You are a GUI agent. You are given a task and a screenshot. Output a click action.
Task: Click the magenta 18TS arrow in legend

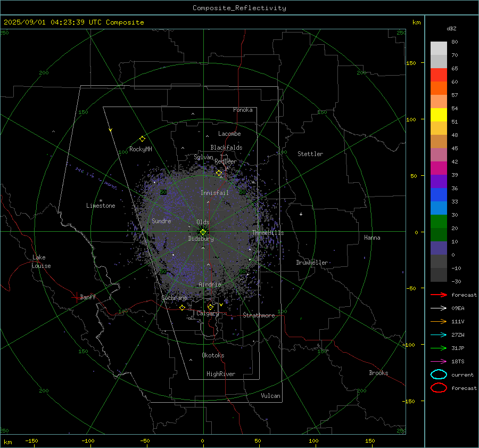tap(439, 362)
